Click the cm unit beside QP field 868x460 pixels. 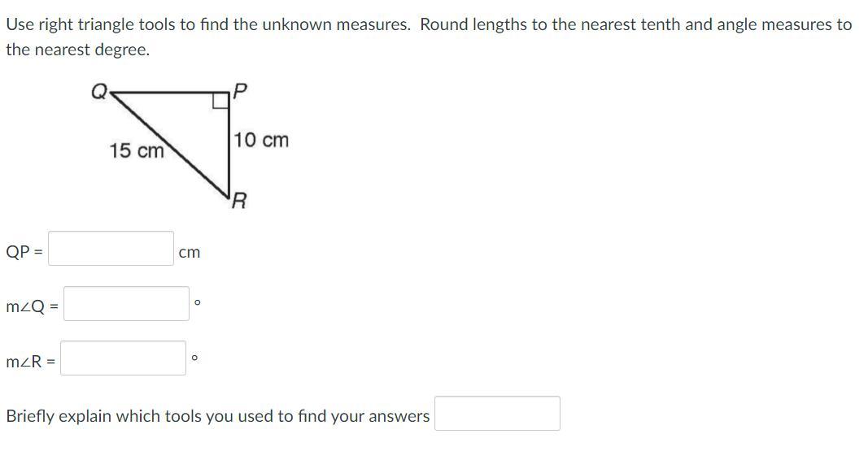click(190, 253)
